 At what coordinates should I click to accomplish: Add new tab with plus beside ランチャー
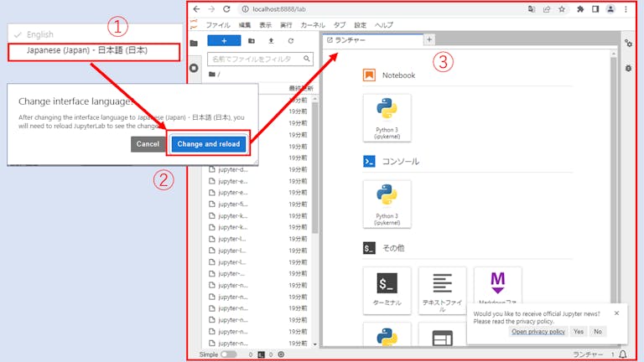point(429,39)
